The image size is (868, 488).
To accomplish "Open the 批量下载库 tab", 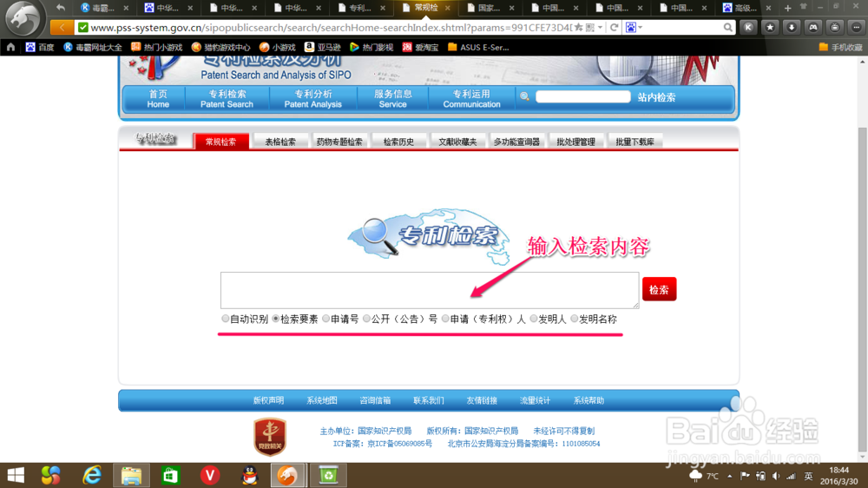I will coord(635,142).
